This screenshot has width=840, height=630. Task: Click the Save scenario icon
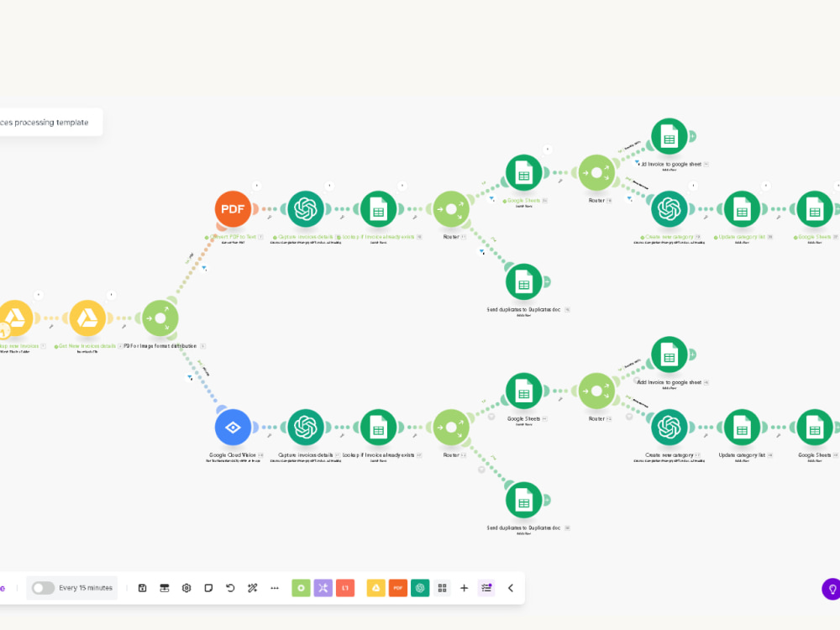(143, 588)
